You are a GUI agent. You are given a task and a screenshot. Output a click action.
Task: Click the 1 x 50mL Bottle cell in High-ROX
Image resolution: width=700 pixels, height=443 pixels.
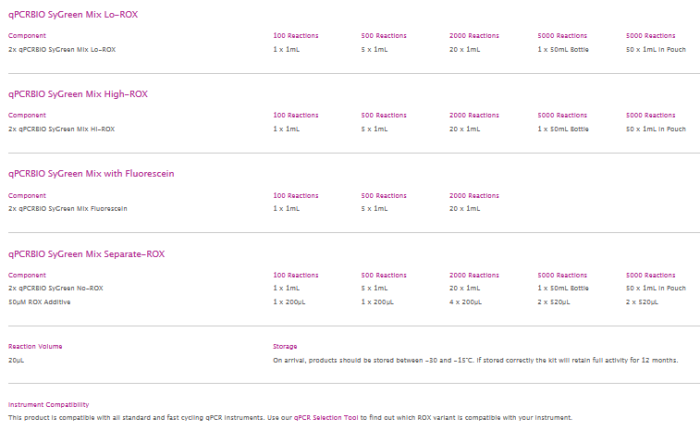[x=561, y=128]
